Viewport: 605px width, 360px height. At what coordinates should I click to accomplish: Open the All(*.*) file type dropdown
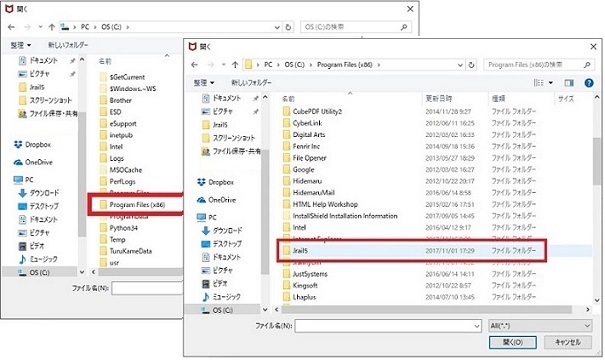coord(540,326)
